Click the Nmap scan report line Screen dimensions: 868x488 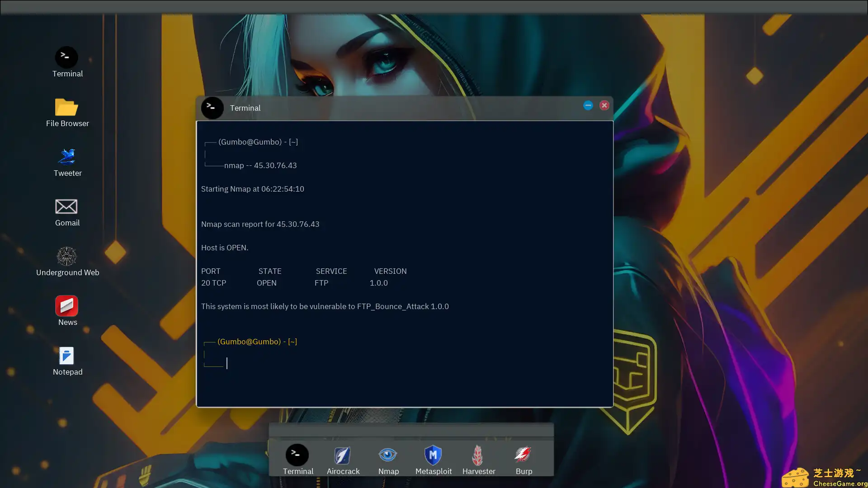[x=260, y=224]
